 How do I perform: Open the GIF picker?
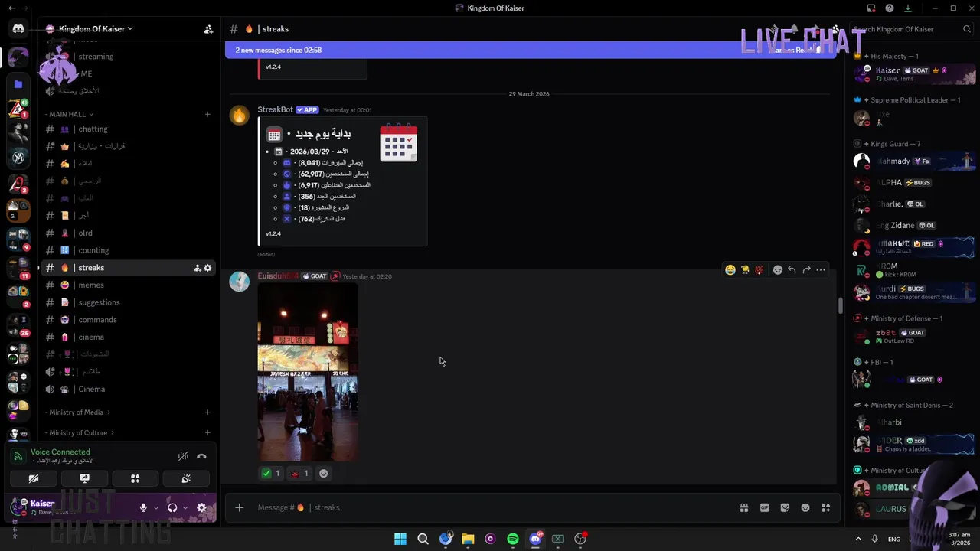[764, 507]
